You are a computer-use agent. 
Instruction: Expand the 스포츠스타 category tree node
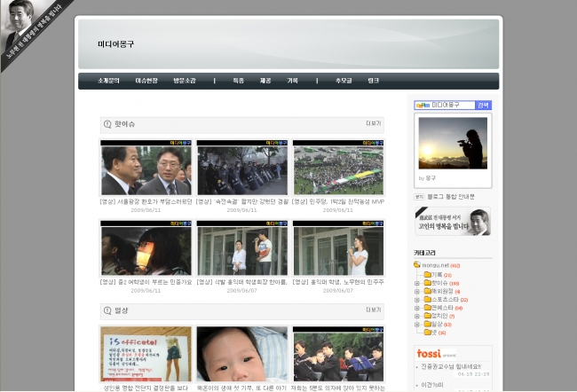[x=417, y=300]
